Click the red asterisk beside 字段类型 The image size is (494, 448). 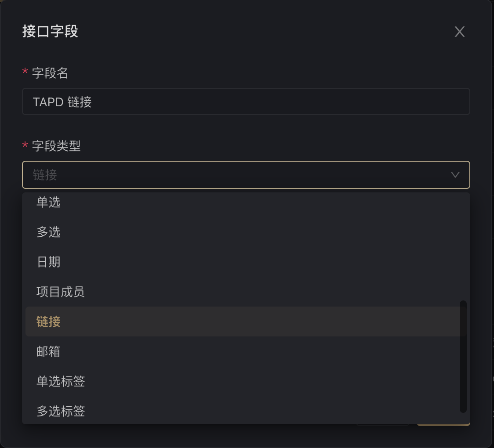pos(25,145)
